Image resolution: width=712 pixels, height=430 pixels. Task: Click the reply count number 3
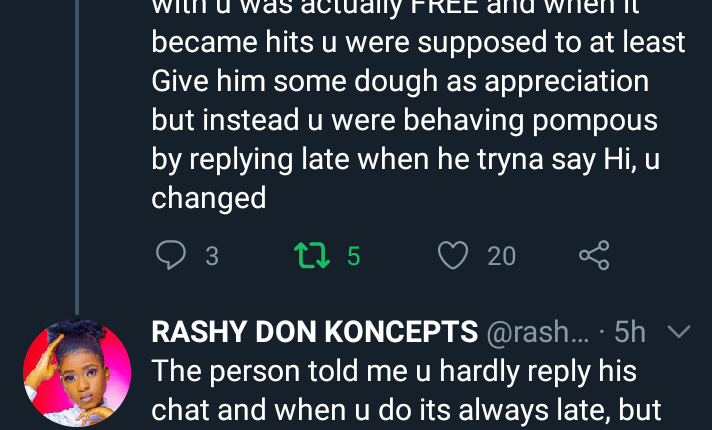[212, 257]
